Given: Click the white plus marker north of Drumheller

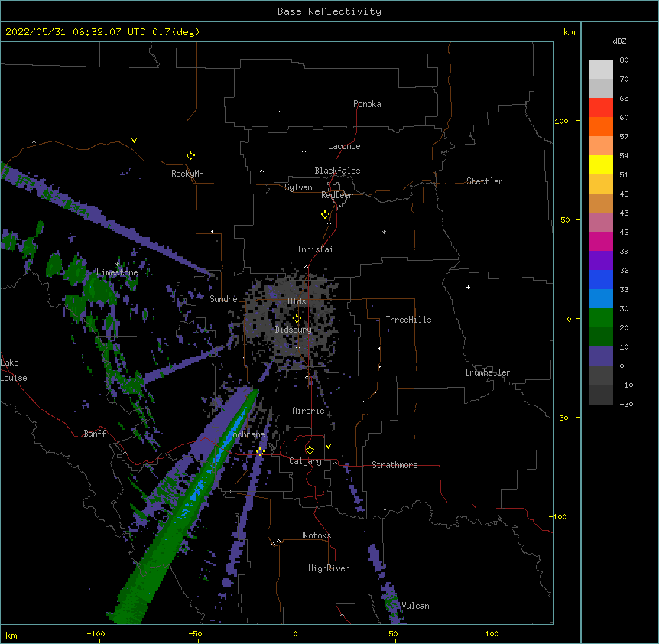Looking at the screenshot, I should click(x=468, y=287).
